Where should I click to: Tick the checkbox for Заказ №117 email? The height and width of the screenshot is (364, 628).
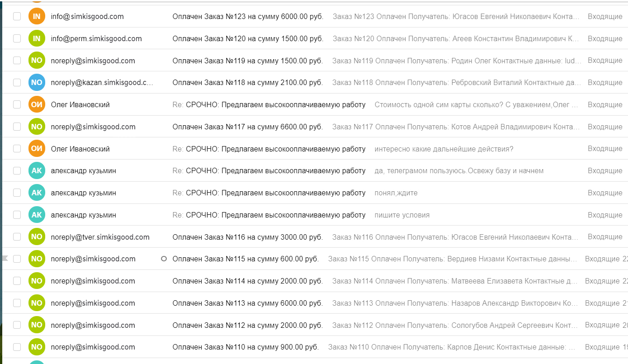(17, 127)
